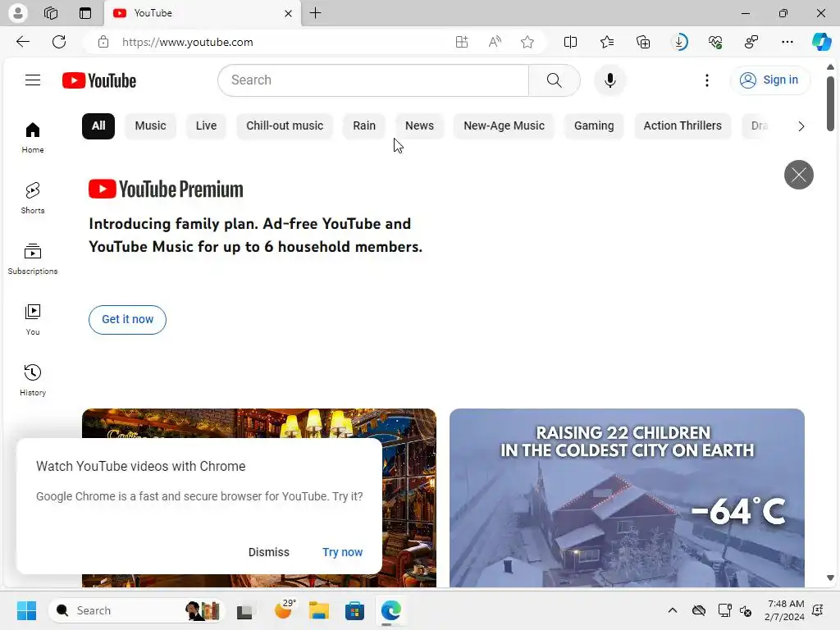The height and width of the screenshot is (630, 840).
Task: Go to Home in sidebar
Action: (33, 138)
